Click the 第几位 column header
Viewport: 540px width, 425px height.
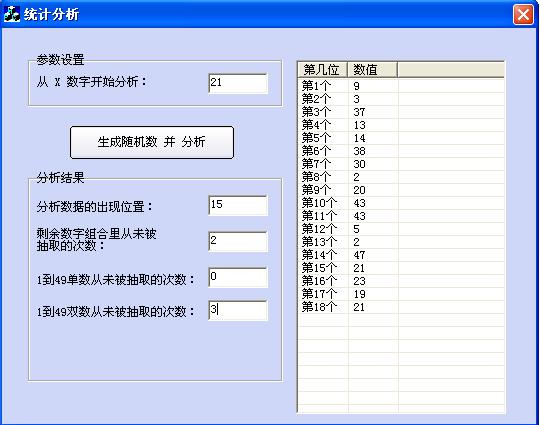click(x=322, y=70)
